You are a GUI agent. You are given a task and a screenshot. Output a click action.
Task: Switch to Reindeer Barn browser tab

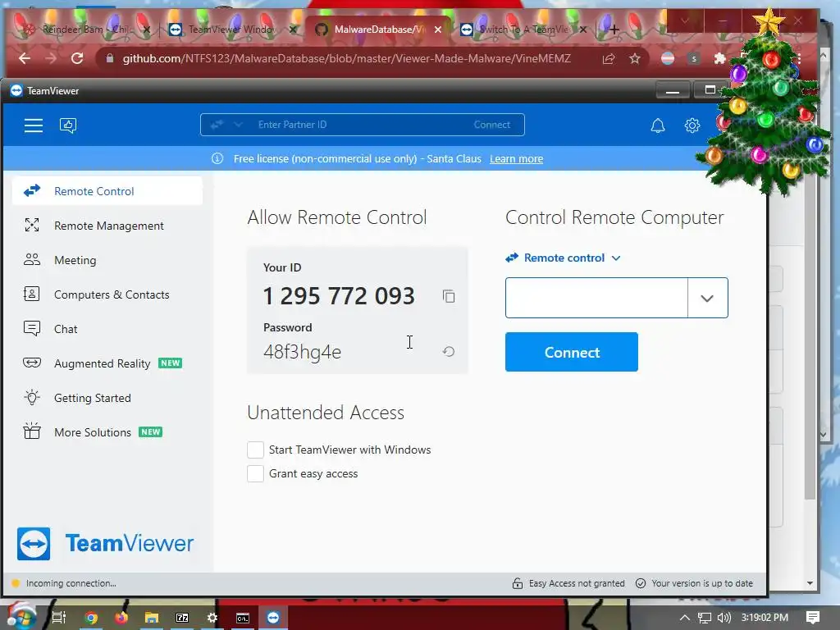pos(85,30)
